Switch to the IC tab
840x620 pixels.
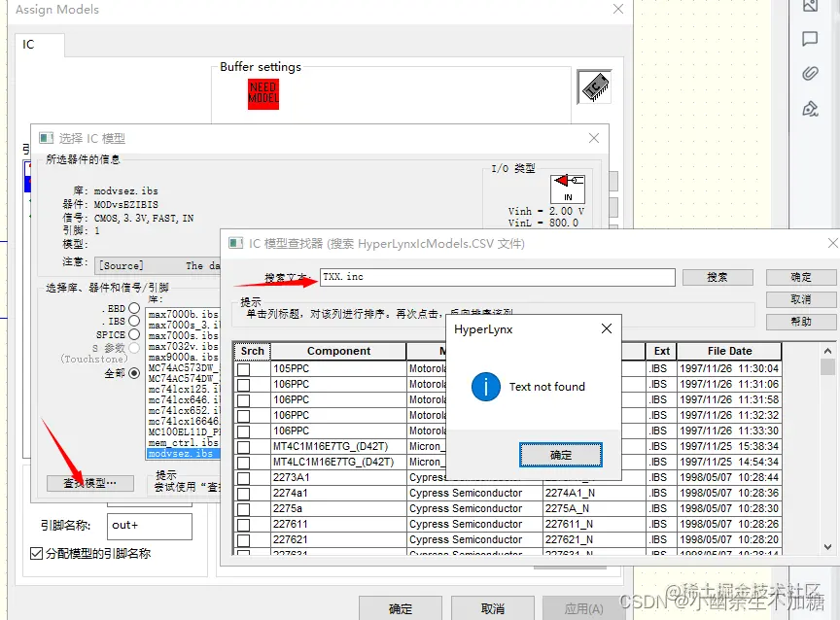[38, 45]
